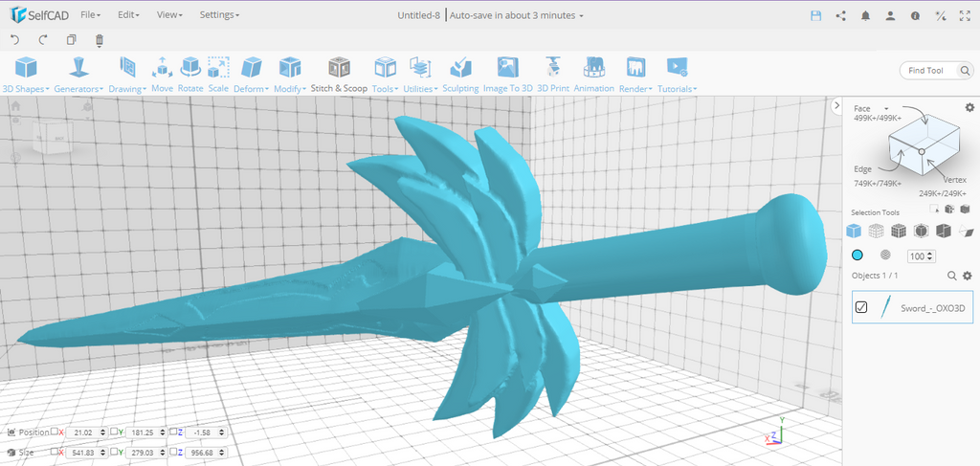Select the Scale tool

coord(218,75)
